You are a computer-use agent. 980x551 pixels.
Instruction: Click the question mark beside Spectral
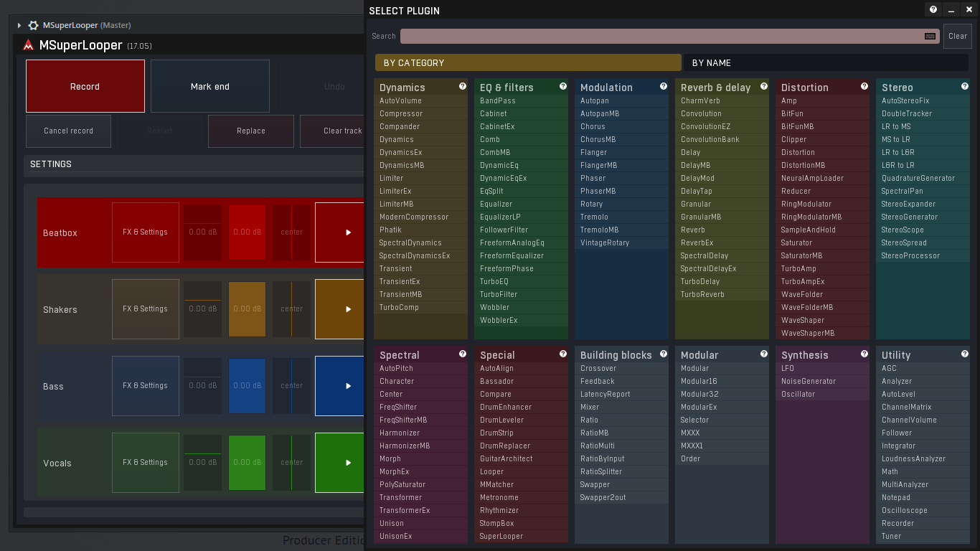(x=463, y=354)
